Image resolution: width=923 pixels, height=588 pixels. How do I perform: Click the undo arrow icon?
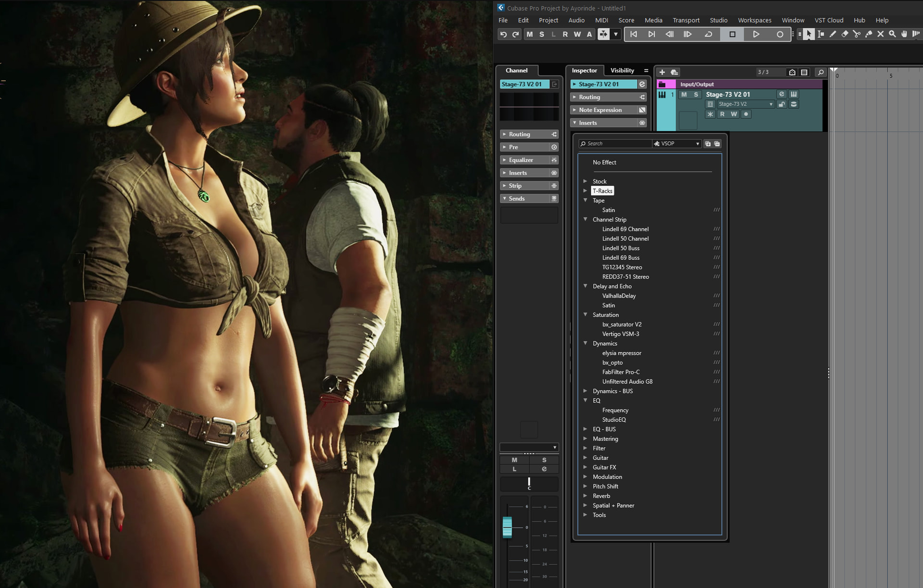click(x=503, y=34)
